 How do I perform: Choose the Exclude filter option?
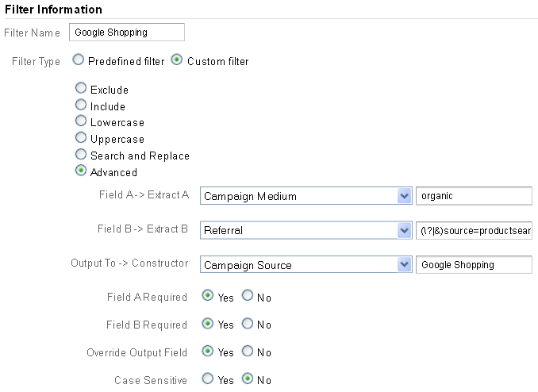80,90
